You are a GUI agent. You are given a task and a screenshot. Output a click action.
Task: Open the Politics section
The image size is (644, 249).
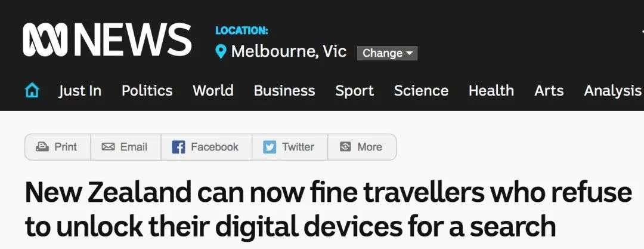(x=147, y=91)
